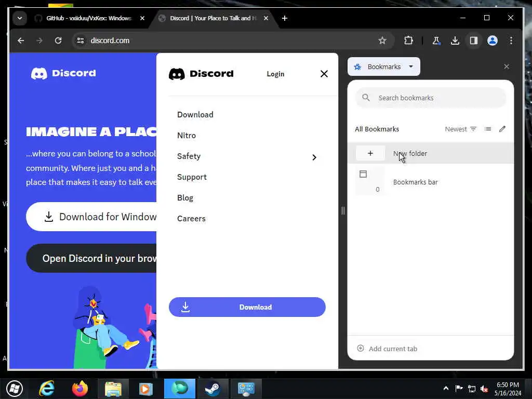Open the Safety menu item
The image size is (532, 399).
click(x=189, y=156)
